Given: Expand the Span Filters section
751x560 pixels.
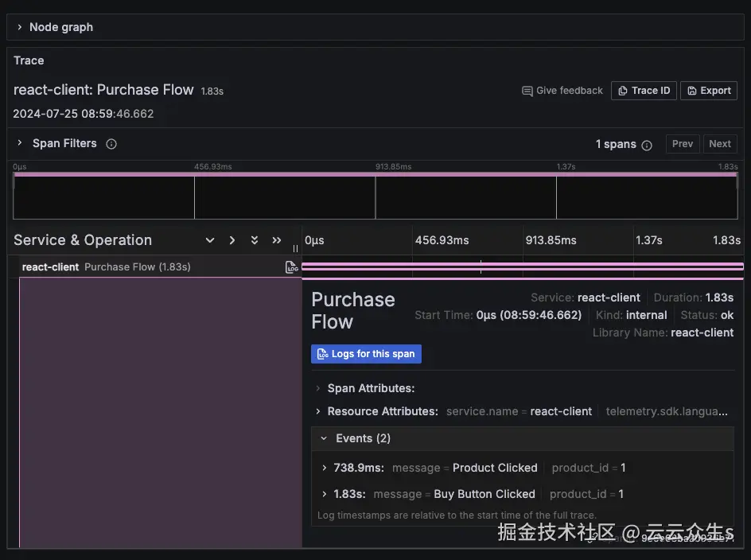Looking at the screenshot, I should tap(20, 142).
